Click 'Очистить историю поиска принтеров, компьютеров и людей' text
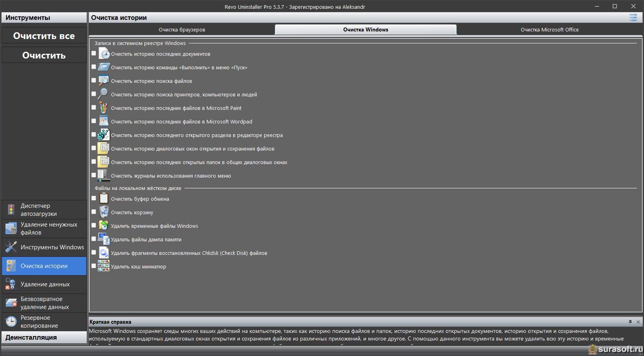The width and height of the screenshot is (644, 356). [x=184, y=94]
